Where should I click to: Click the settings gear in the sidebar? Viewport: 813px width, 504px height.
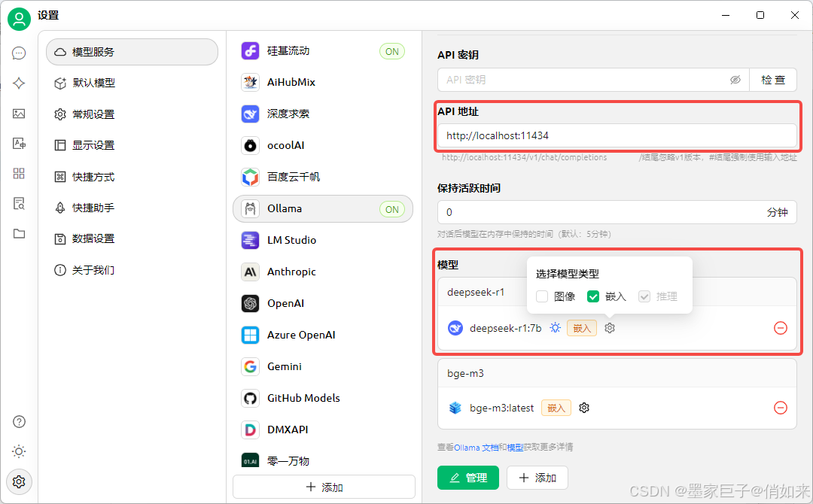pyautogui.click(x=19, y=481)
